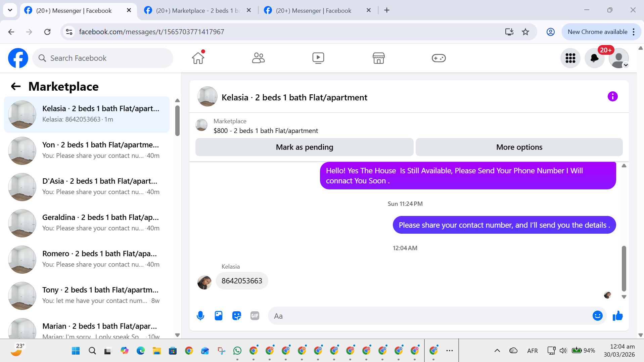Open the Friends icon in top navigation

[x=258, y=58]
